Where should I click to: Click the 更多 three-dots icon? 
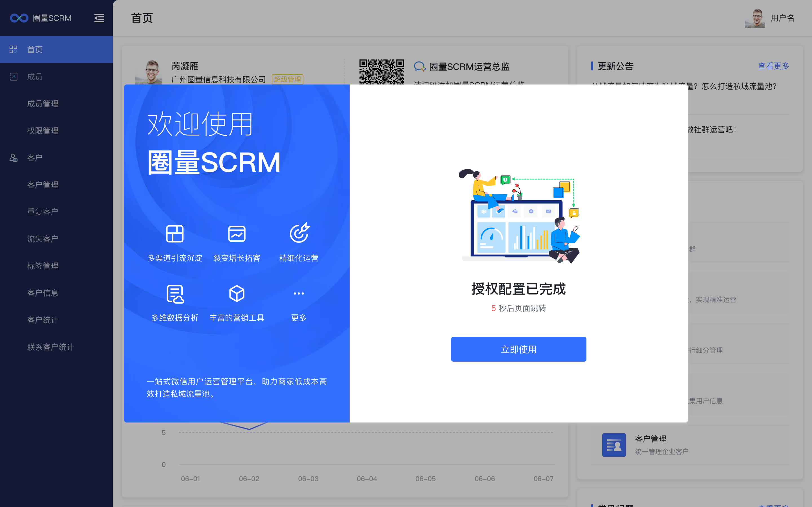coord(299,294)
